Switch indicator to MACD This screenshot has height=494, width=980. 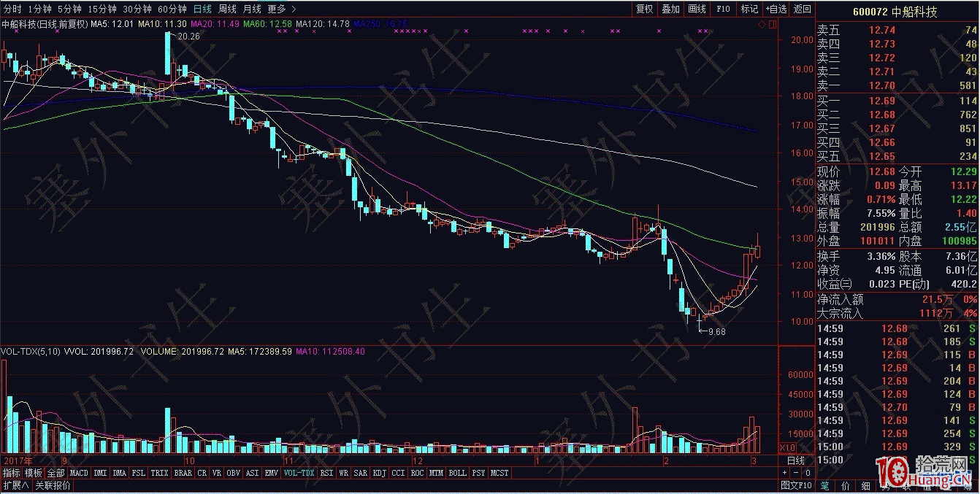click(x=79, y=473)
